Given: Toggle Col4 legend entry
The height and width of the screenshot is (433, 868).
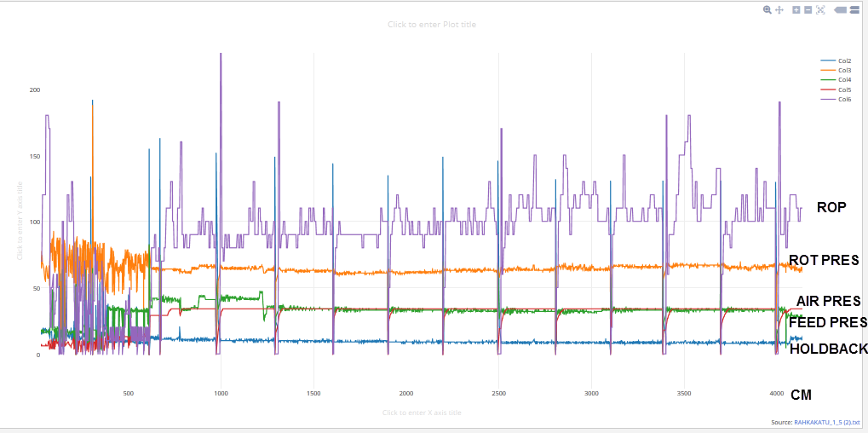Looking at the screenshot, I should click(843, 80).
